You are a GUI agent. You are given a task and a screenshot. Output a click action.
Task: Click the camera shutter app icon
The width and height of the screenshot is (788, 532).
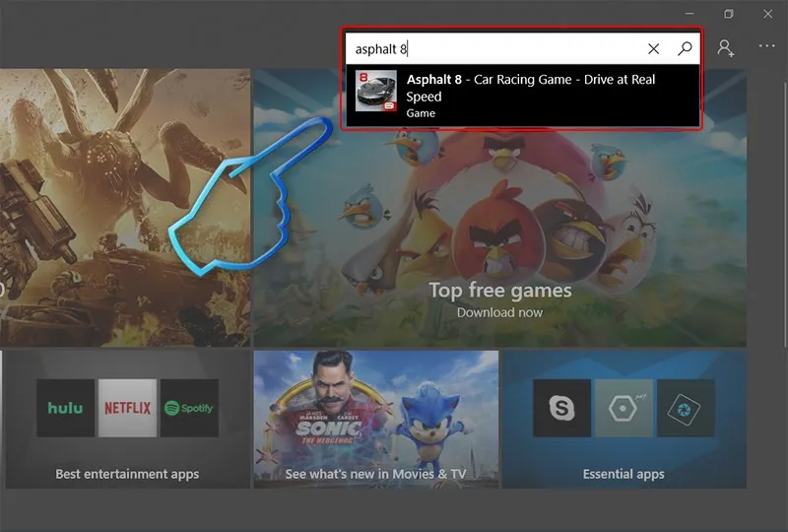point(684,408)
